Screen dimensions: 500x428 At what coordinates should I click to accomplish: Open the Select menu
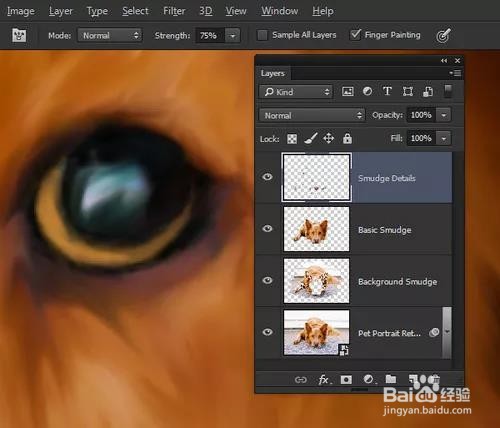click(135, 11)
